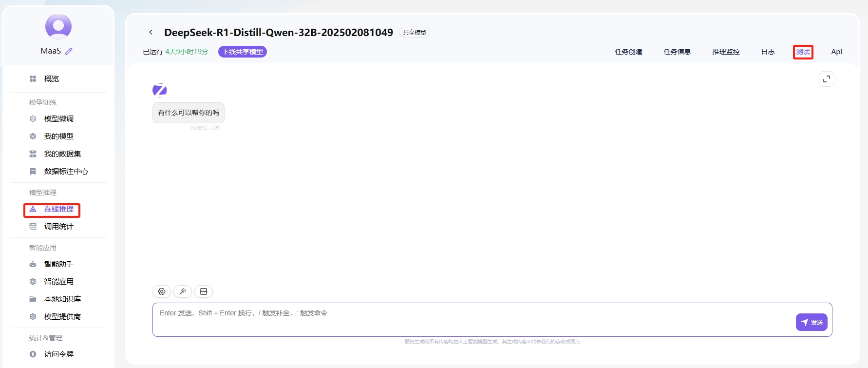Click the 智能应用 sidebar icon
Image resolution: width=868 pixels, height=368 pixels.
point(33,281)
